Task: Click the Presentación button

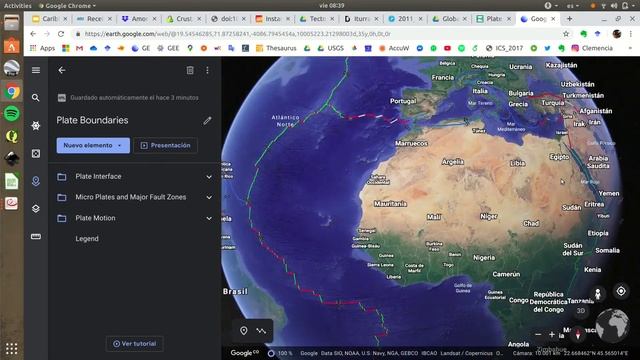Action: click(165, 145)
